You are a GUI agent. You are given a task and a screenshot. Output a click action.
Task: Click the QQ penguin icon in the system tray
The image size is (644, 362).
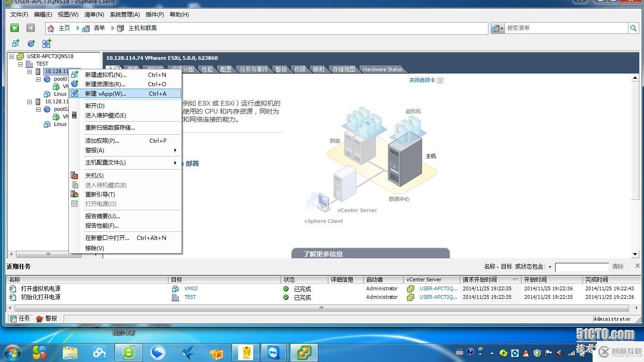pyautogui.click(x=526, y=353)
